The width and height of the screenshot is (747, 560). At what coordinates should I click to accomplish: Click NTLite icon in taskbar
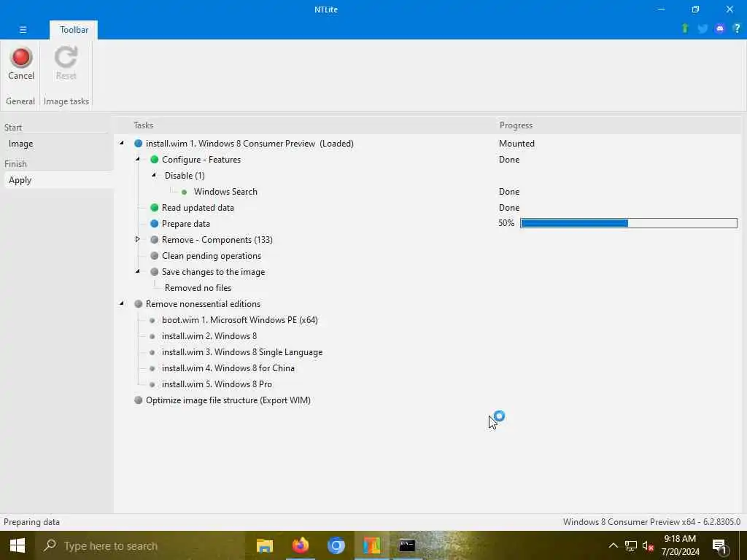371,545
